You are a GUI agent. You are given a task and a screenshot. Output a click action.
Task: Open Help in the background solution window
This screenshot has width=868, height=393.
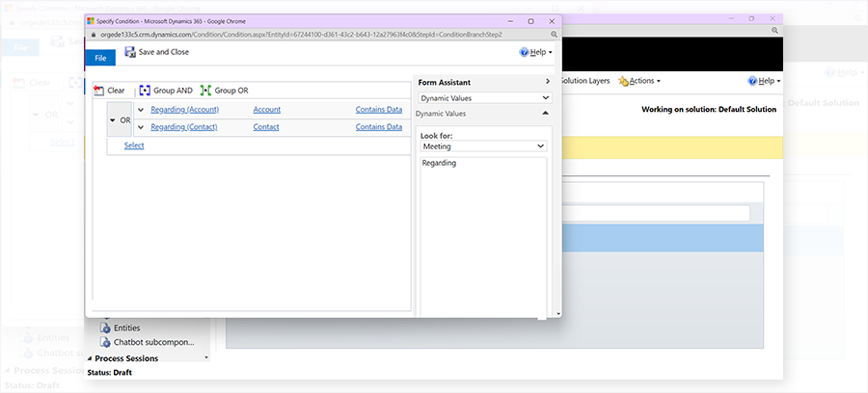click(x=764, y=81)
